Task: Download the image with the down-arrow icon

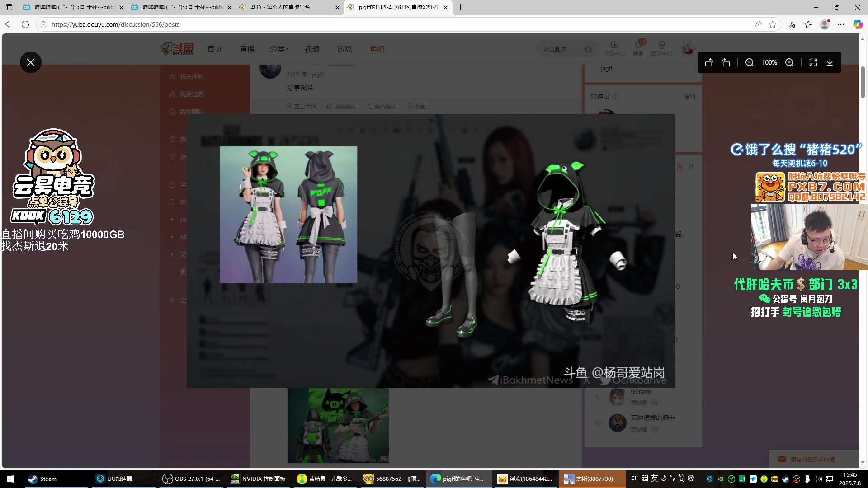Action: click(830, 62)
